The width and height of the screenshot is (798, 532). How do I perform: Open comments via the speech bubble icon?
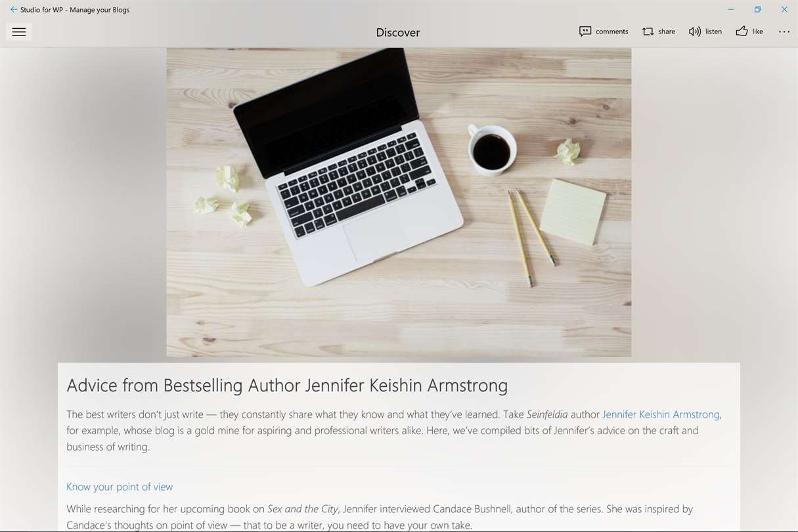point(585,32)
